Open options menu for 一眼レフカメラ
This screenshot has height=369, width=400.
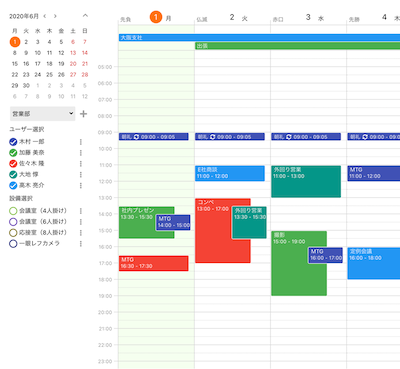pos(81,244)
